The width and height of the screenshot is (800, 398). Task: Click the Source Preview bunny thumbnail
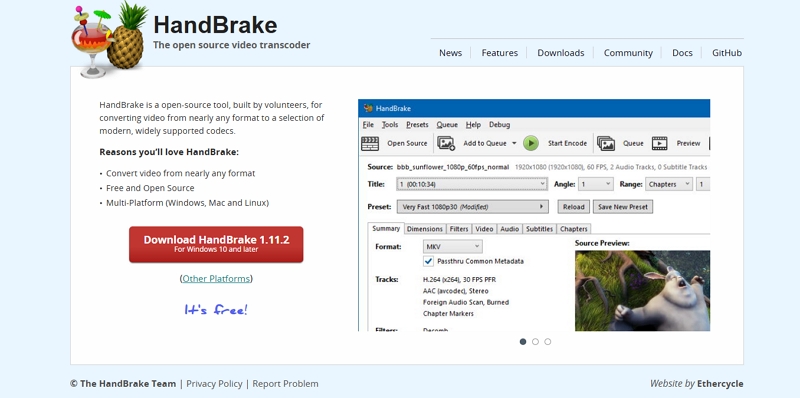pos(642,290)
